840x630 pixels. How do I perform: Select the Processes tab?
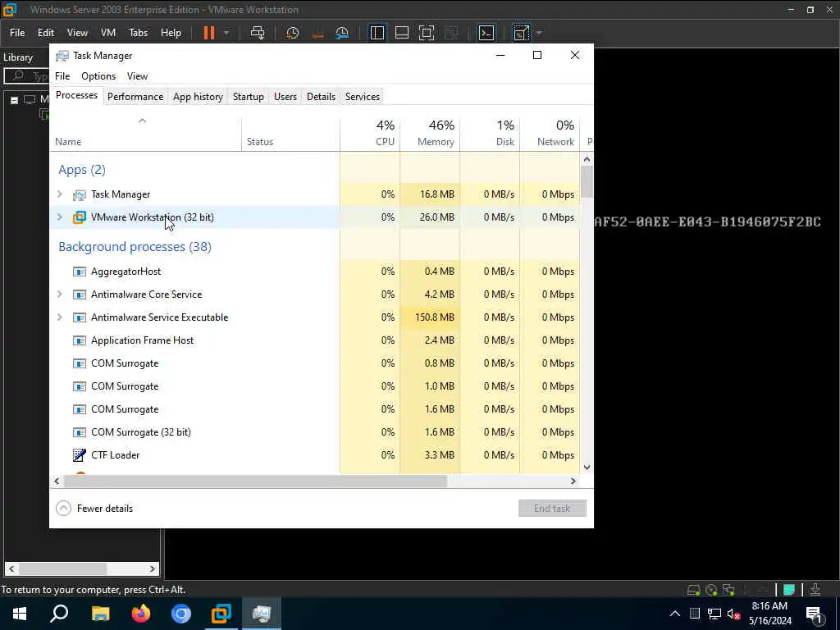[76, 95]
